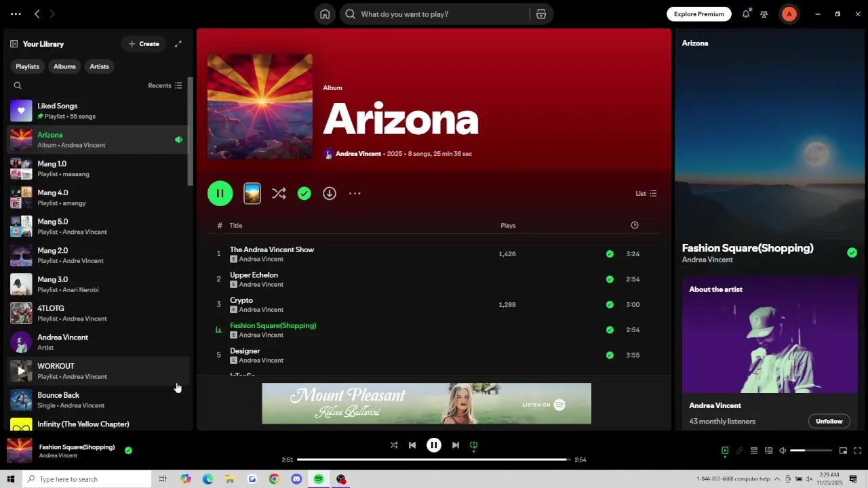Enable shuffle for the Arizona album
Screen dimensions: 868x488
279,194
